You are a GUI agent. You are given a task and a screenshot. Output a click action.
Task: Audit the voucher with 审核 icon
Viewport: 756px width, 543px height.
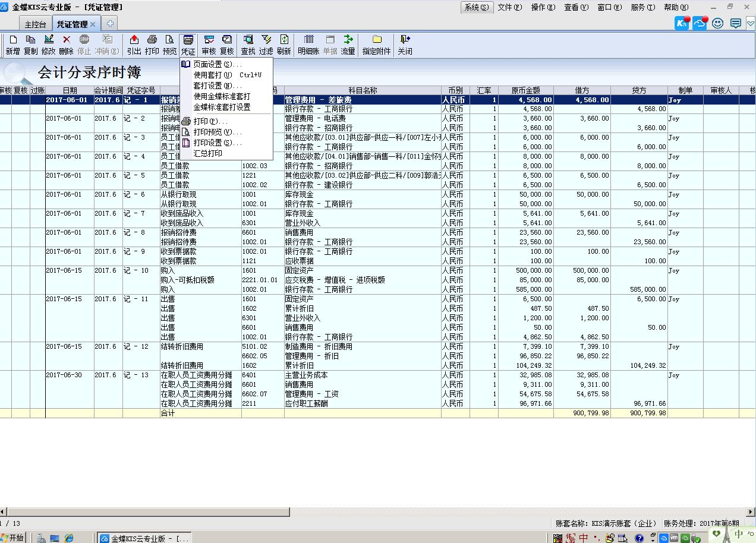pos(209,44)
